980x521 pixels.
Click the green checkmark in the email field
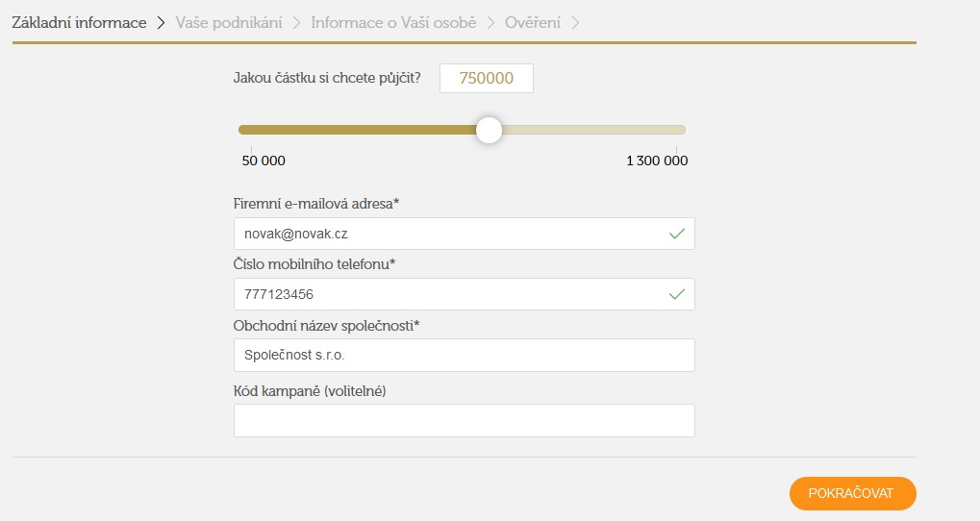(677, 234)
